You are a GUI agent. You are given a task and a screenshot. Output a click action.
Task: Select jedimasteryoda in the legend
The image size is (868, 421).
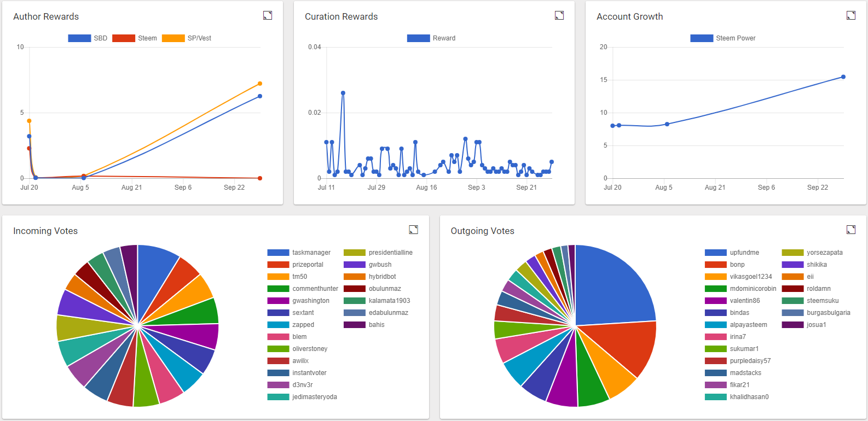click(315, 397)
